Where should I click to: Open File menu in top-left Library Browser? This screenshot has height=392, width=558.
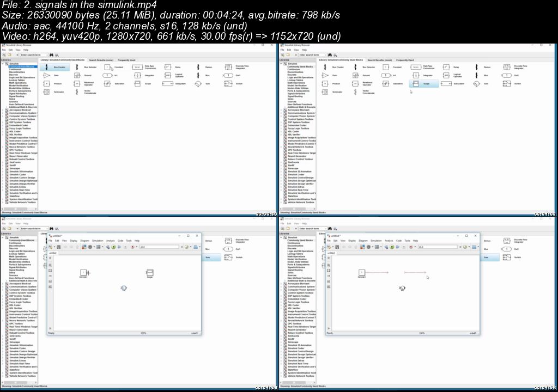[x=4, y=50]
